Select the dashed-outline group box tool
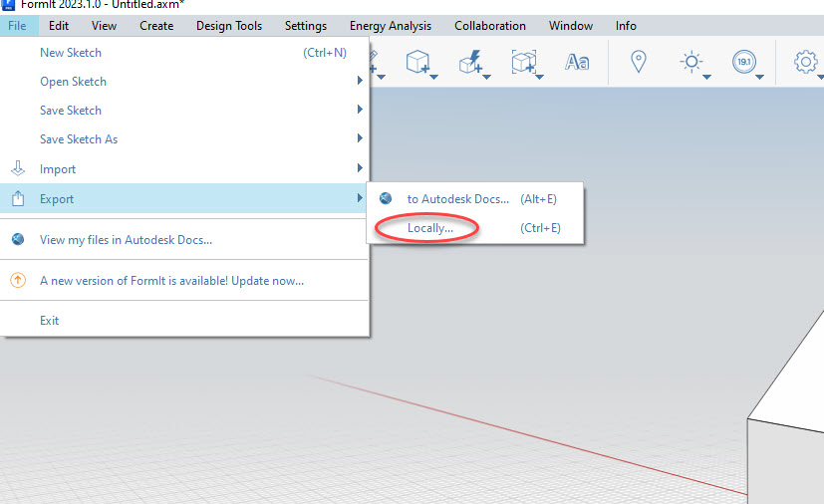Image resolution: width=824 pixels, height=504 pixels. coord(523,62)
